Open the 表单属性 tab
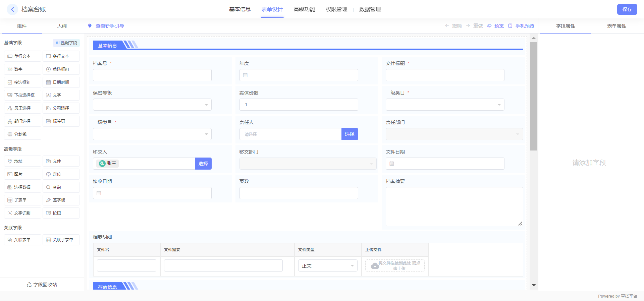644x301 pixels. pyautogui.click(x=616, y=26)
